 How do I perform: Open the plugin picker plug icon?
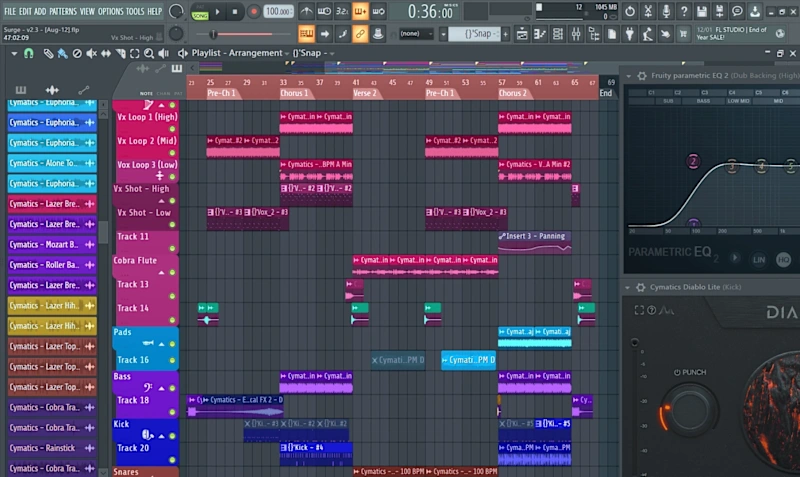pyautogui.click(x=630, y=34)
